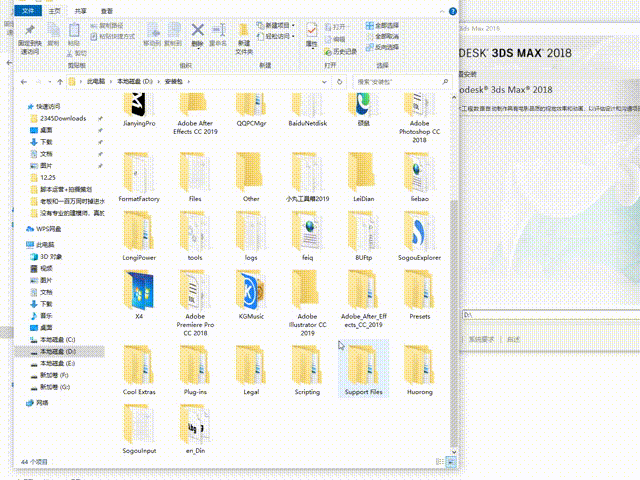Click the 删除 X icon
Screen dimensions: 640x480
198,30
